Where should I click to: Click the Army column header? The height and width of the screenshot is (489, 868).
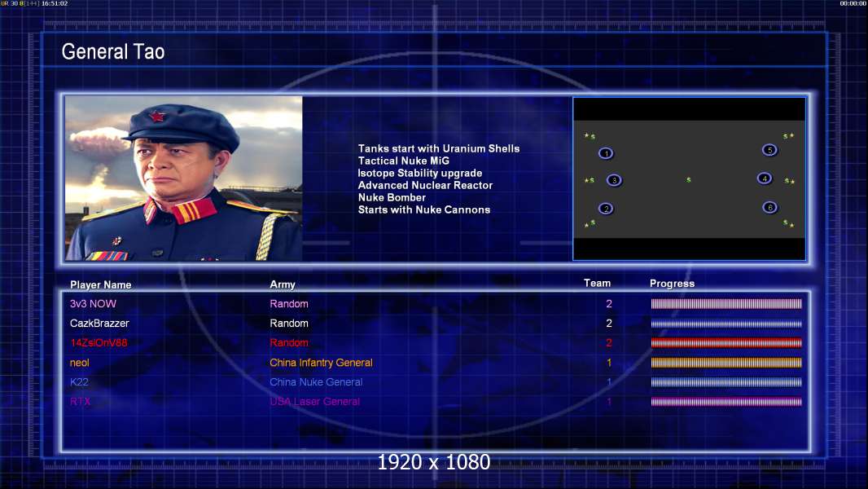[x=283, y=284]
